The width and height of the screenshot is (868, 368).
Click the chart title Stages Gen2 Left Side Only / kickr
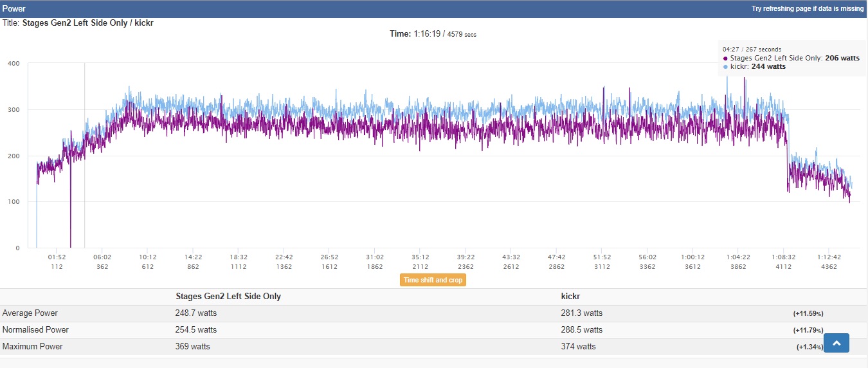click(87, 23)
